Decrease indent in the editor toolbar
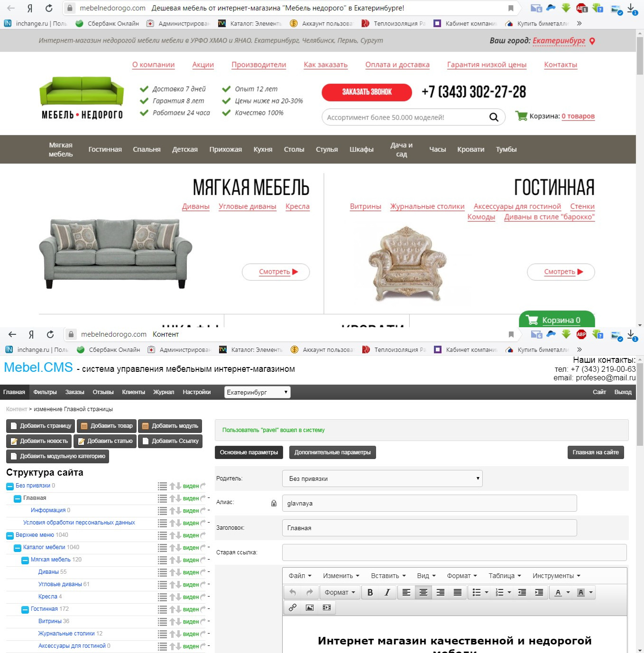 (522, 592)
